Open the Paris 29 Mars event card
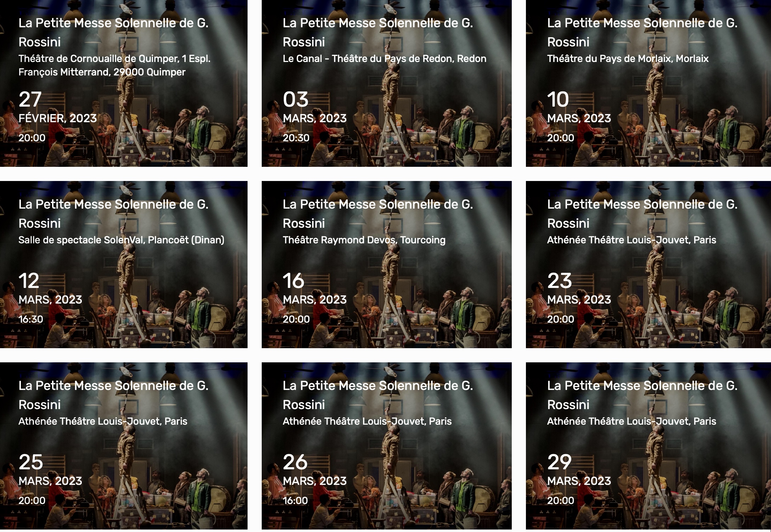The width and height of the screenshot is (771, 532). 648,446
